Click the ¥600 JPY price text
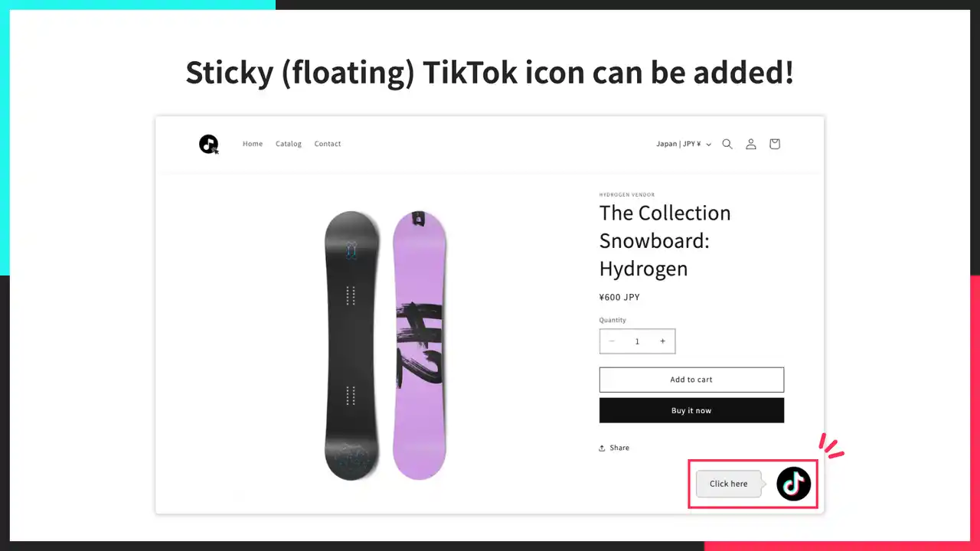The image size is (980, 551). click(619, 297)
